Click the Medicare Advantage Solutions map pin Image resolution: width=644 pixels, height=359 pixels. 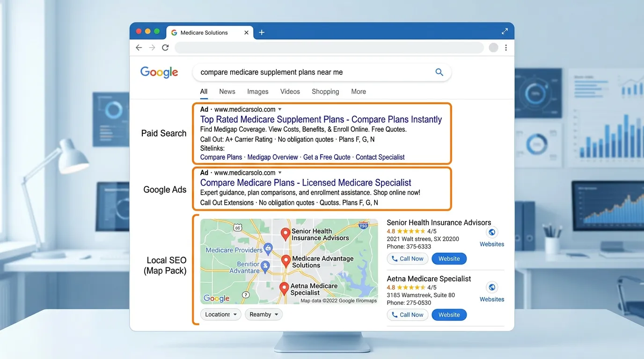click(285, 261)
